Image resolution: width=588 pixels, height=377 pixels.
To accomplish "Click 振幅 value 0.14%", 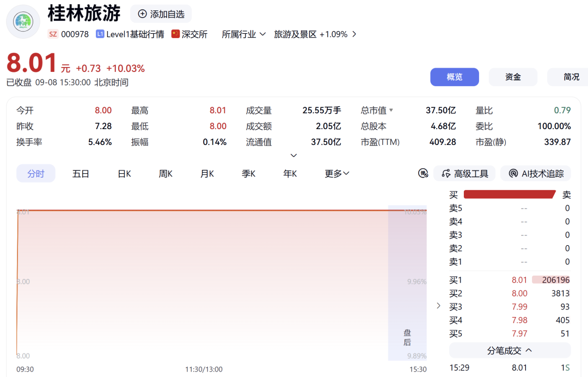I will point(215,142).
